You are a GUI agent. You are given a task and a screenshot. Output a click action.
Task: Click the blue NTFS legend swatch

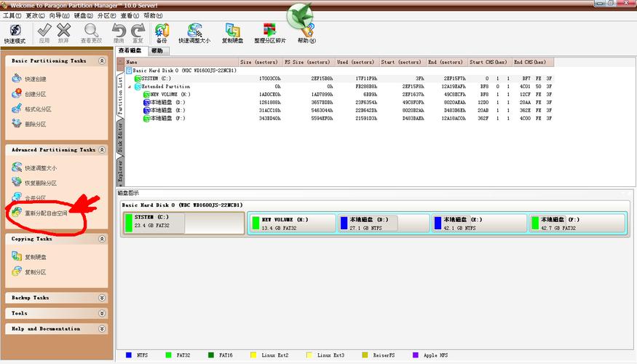(x=129, y=355)
